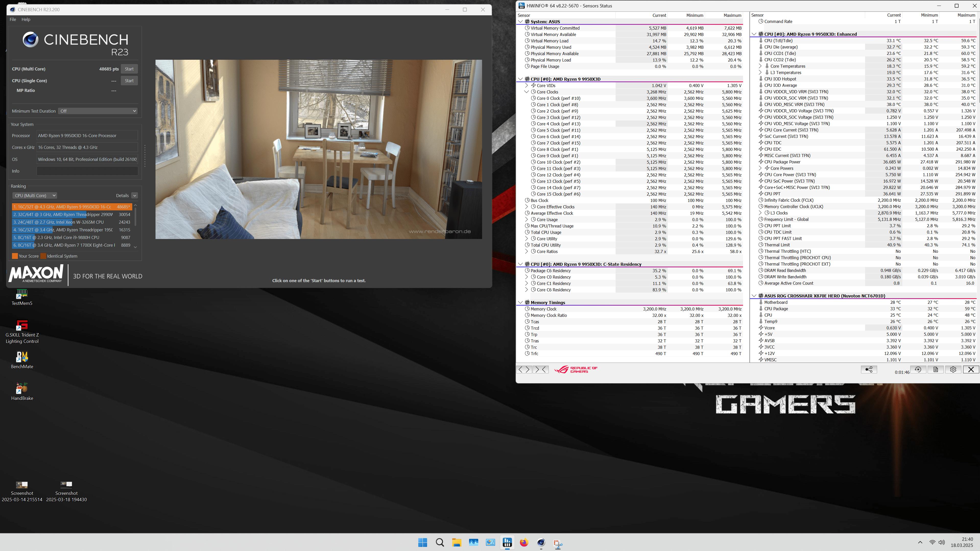The image size is (980, 551).
Task: Click HWiNFO shrink columns arrows button
Action: point(541,369)
